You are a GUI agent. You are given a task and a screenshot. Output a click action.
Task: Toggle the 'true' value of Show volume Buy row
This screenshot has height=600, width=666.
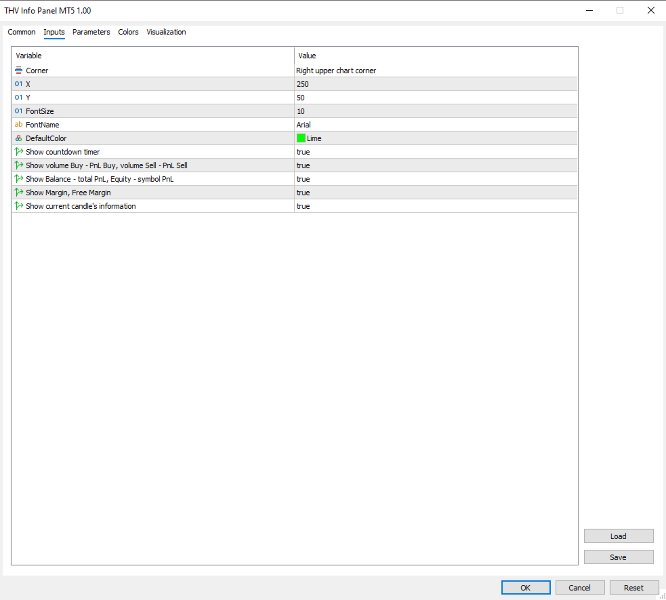(x=436, y=166)
